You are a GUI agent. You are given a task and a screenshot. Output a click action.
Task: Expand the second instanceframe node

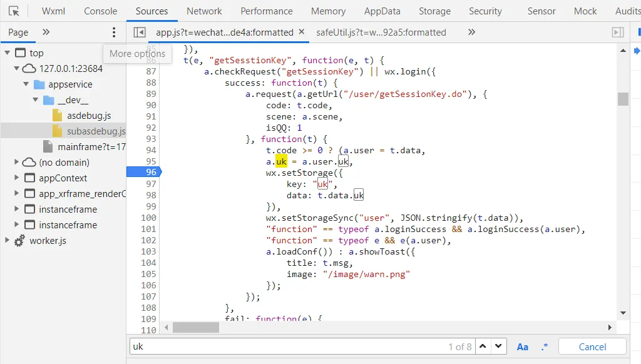[16, 225]
